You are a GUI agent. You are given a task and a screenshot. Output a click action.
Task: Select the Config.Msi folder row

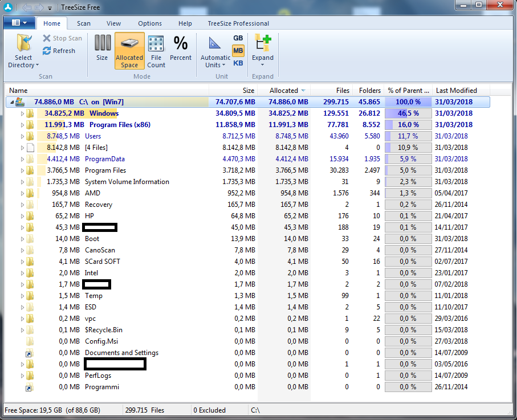[247, 341]
